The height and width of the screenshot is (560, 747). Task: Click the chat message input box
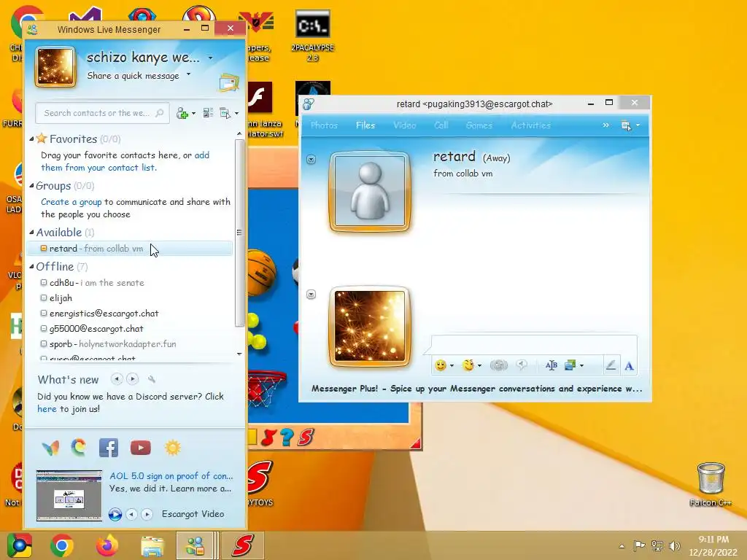[533, 345]
